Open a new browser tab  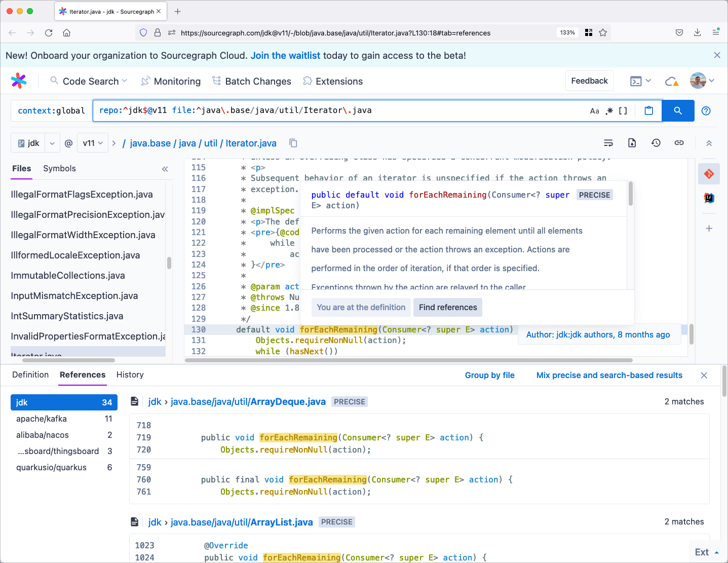pos(177,11)
